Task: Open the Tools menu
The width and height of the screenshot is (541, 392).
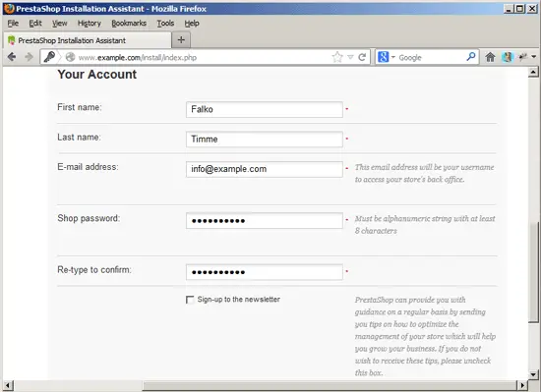Action: click(x=165, y=23)
